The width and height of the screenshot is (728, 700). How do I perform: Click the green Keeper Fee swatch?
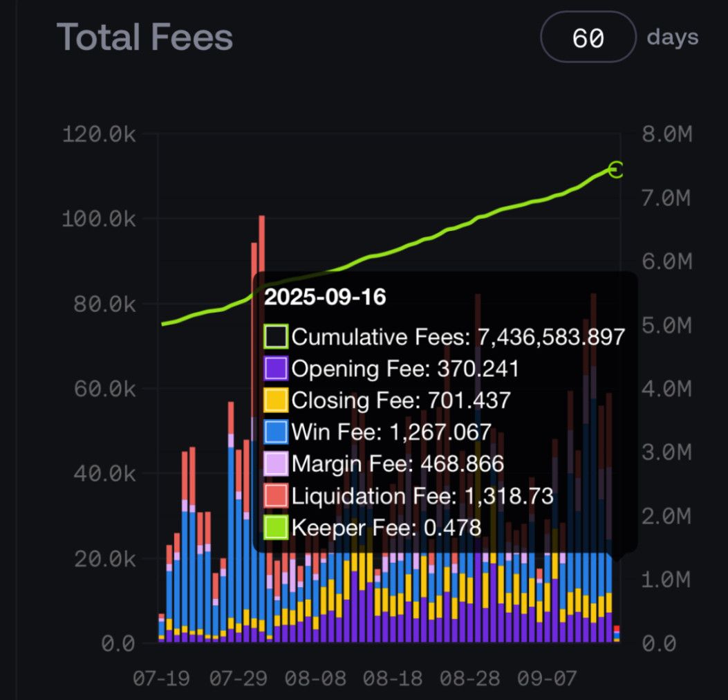[x=275, y=528]
